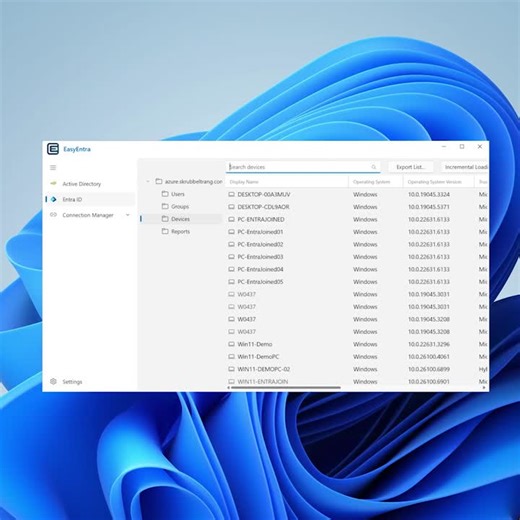The width and height of the screenshot is (520, 520).
Task: Click version 10.0.26100.6899 cell
Action: (429, 369)
